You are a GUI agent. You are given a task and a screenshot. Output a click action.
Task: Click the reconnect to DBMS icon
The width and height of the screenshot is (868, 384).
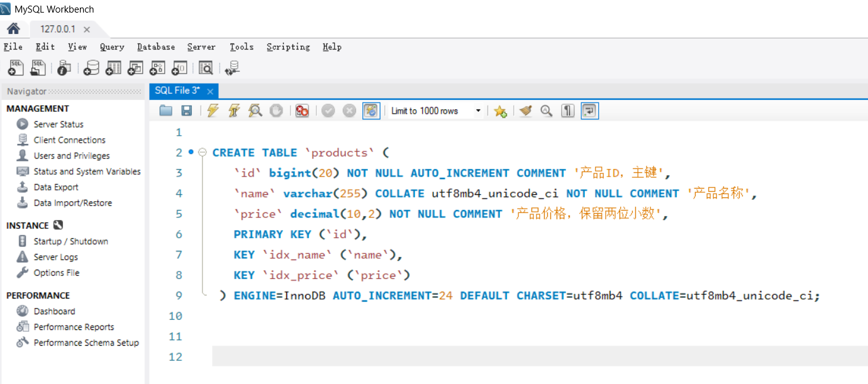tap(233, 68)
